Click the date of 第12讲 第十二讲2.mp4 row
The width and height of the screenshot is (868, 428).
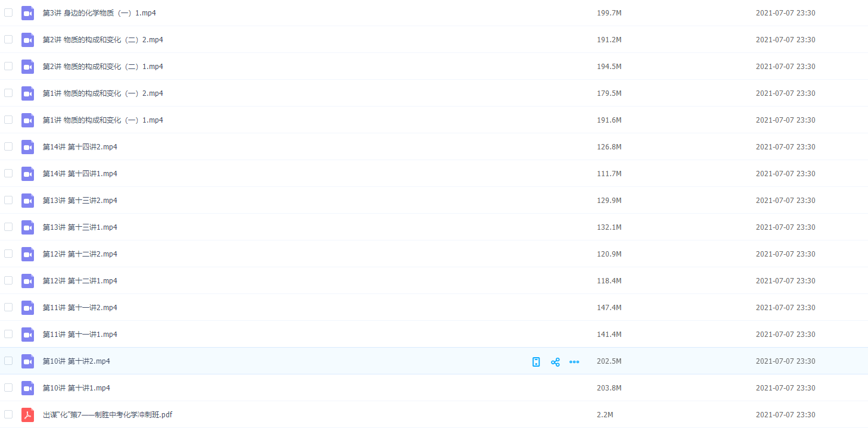click(785, 254)
